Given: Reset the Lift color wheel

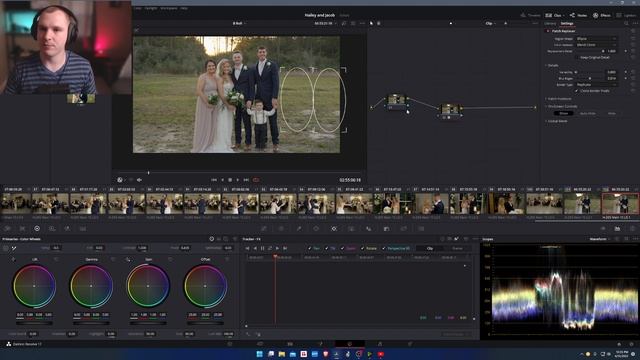Looking at the screenshot, I should [56, 260].
